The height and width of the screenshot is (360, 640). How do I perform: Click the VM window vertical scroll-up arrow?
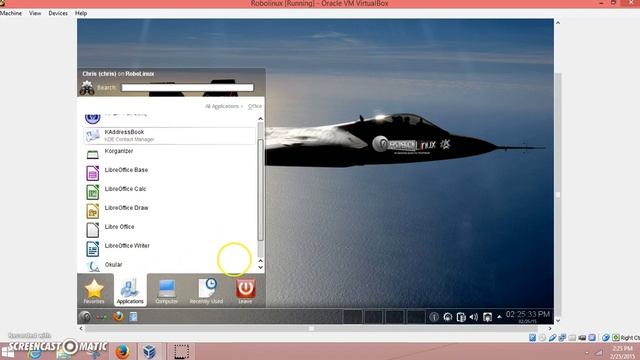click(558, 23)
